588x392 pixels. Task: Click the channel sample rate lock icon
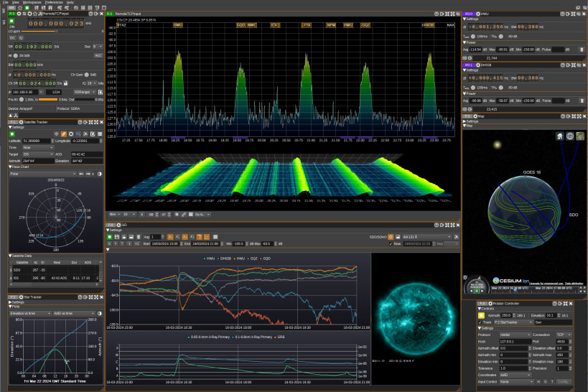[66, 83]
